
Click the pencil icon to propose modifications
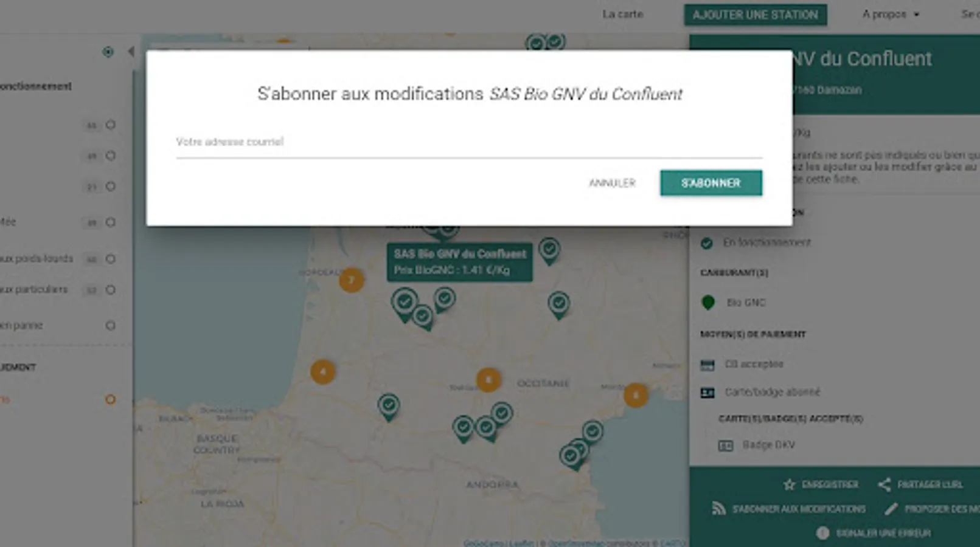[x=891, y=509]
